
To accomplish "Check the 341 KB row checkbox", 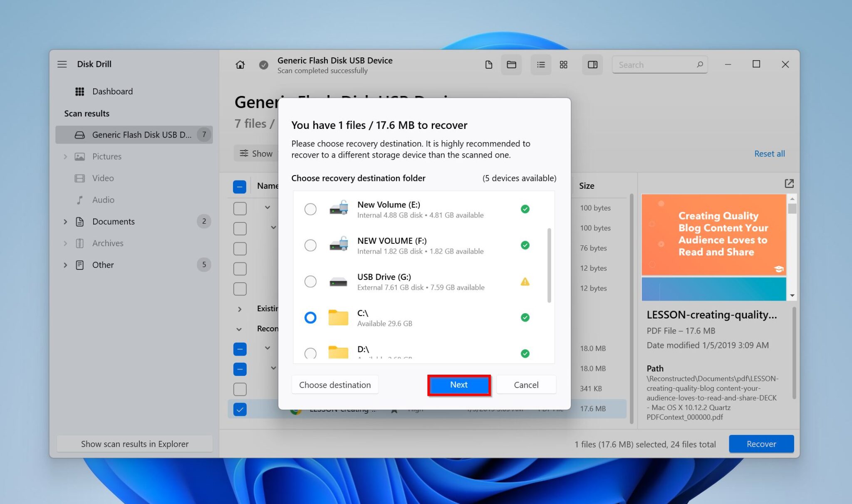I will (x=240, y=389).
